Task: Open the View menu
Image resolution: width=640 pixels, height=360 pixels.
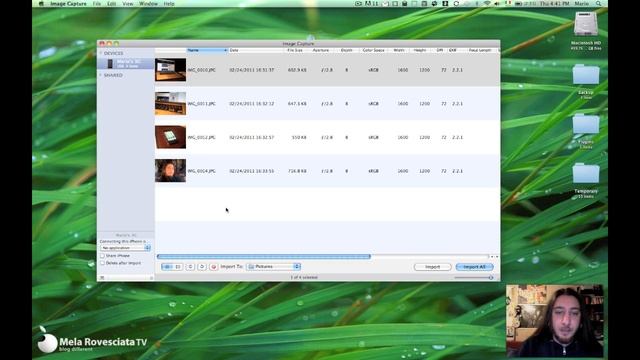Action: pos(128,4)
